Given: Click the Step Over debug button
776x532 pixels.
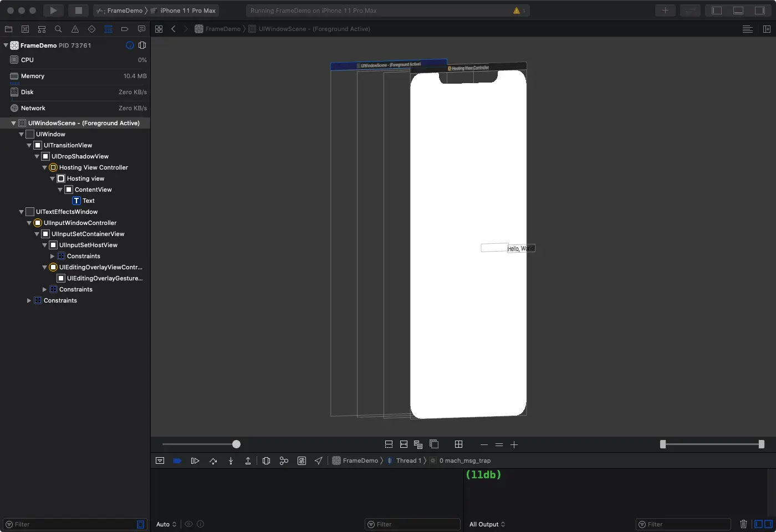Looking at the screenshot, I should click(x=213, y=461).
